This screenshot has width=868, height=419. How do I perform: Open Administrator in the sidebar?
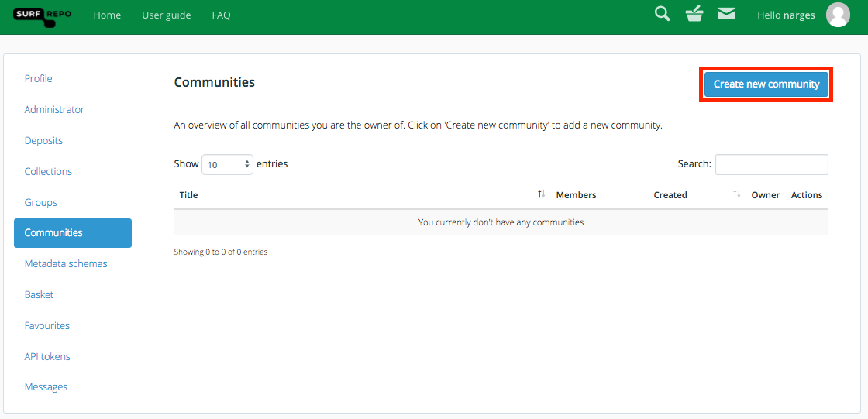[54, 110]
